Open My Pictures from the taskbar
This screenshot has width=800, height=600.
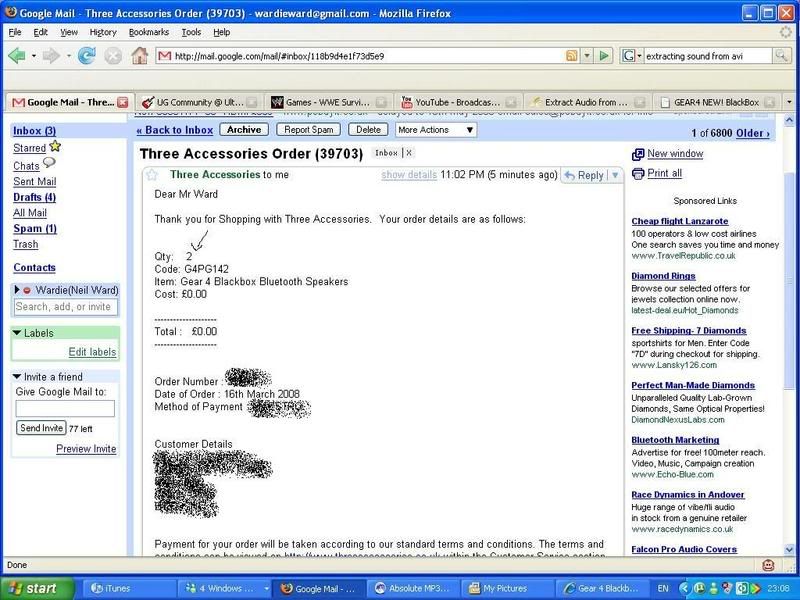[x=507, y=588]
